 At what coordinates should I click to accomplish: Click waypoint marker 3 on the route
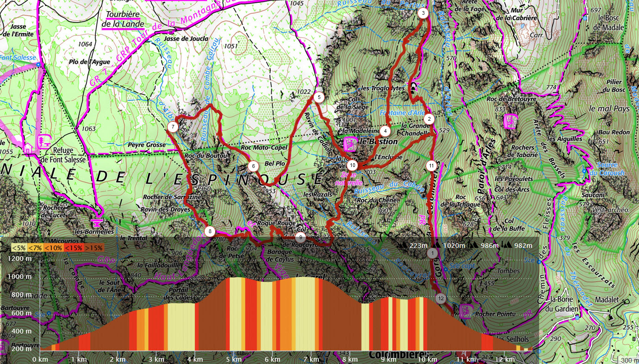[x=423, y=13]
